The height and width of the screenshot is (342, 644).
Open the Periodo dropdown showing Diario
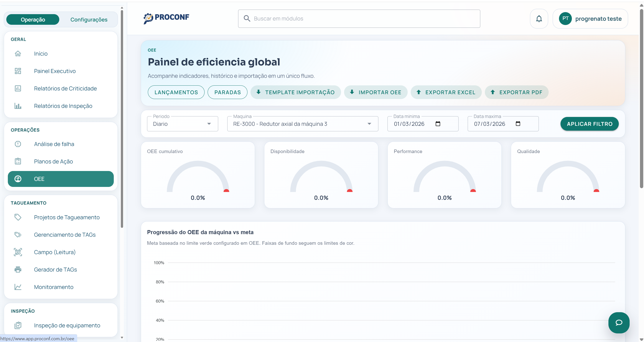(182, 124)
